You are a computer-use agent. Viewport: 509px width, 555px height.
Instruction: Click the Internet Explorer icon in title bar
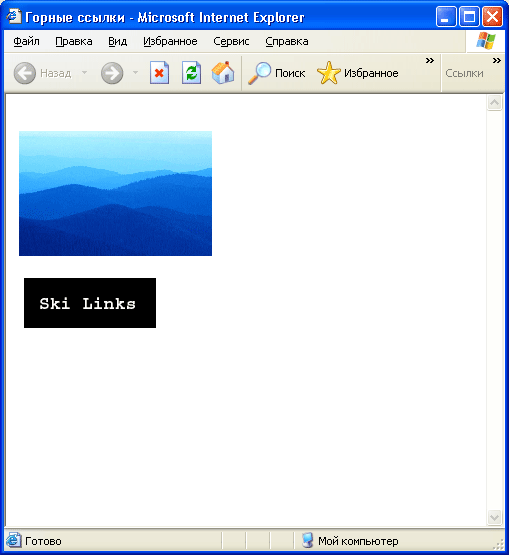pos(13,16)
